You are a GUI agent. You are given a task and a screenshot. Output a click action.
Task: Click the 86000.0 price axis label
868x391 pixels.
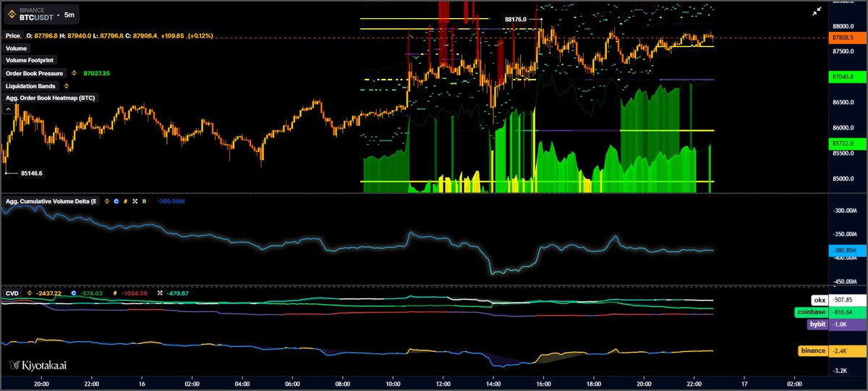pyautogui.click(x=843, y=128)
